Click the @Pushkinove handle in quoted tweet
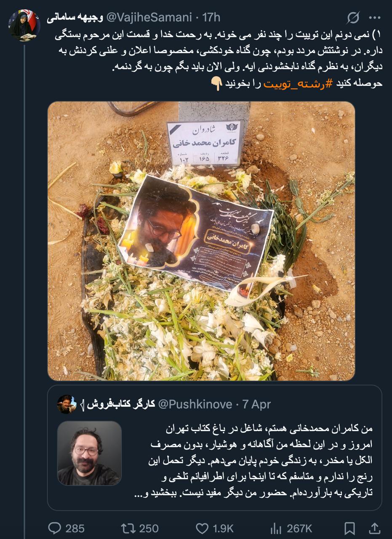 [x=195, y=404]
